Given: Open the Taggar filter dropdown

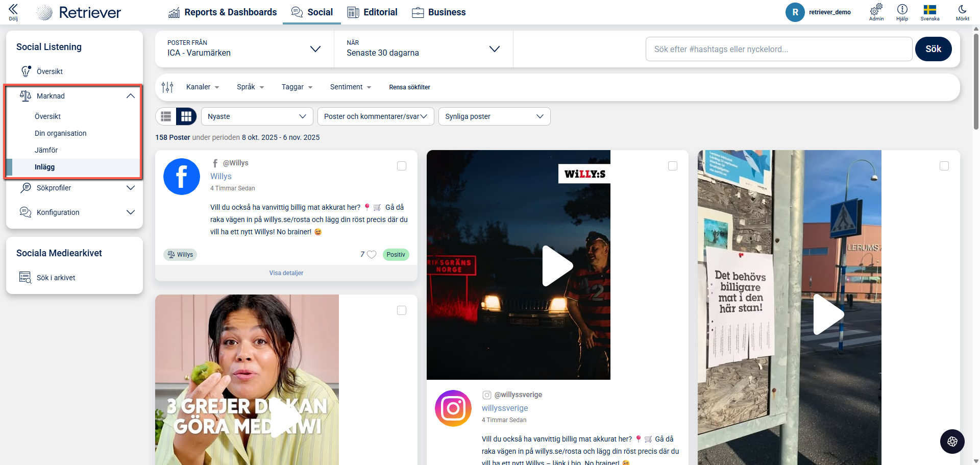Looking at the screenshot, I should point(297,87).
